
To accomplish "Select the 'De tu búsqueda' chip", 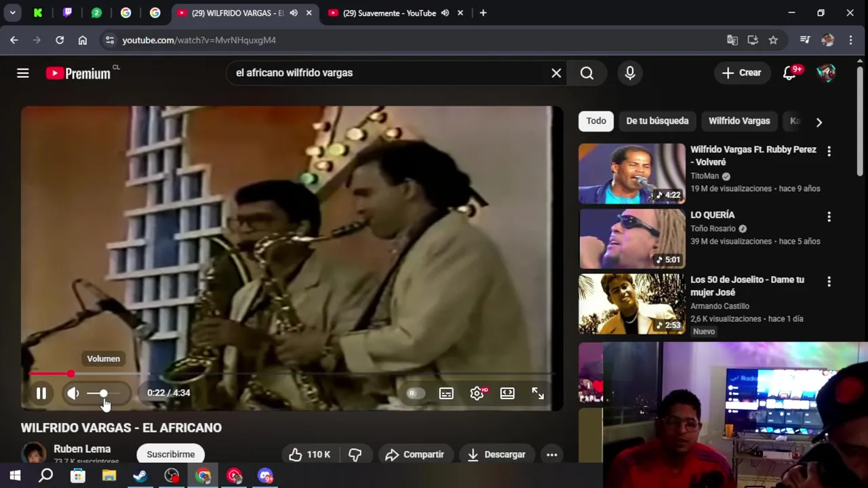I will tap(657, 121).
